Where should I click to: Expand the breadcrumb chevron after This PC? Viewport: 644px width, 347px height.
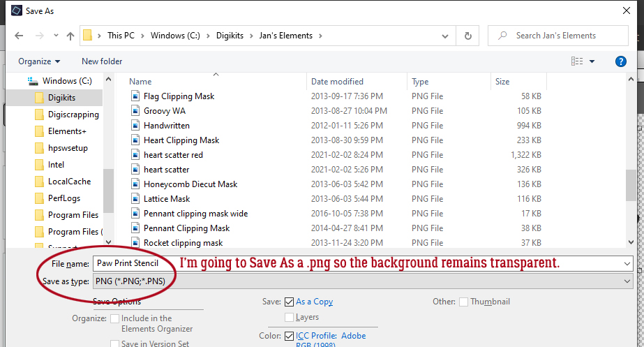click(142, 36)
